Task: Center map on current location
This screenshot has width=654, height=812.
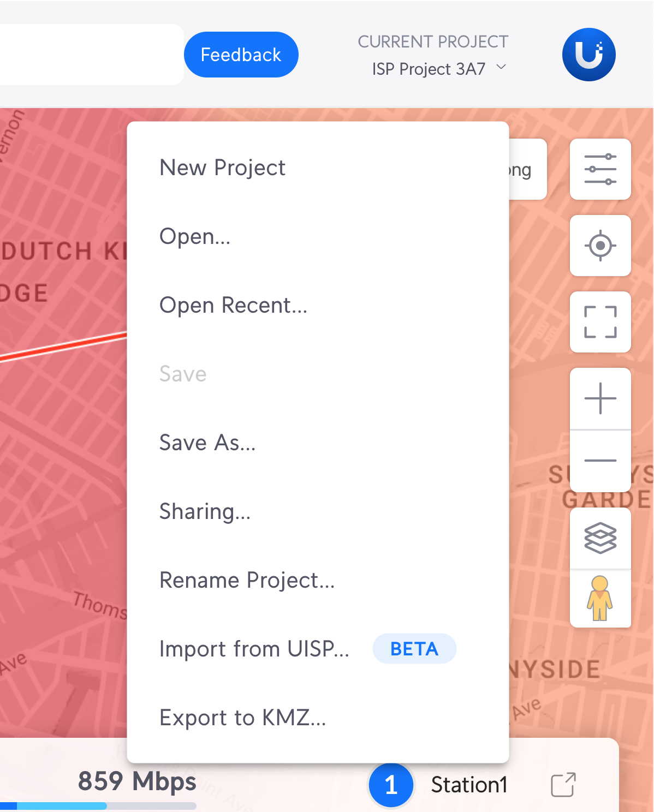Action: pyautogui.click(x=600, y=246)
